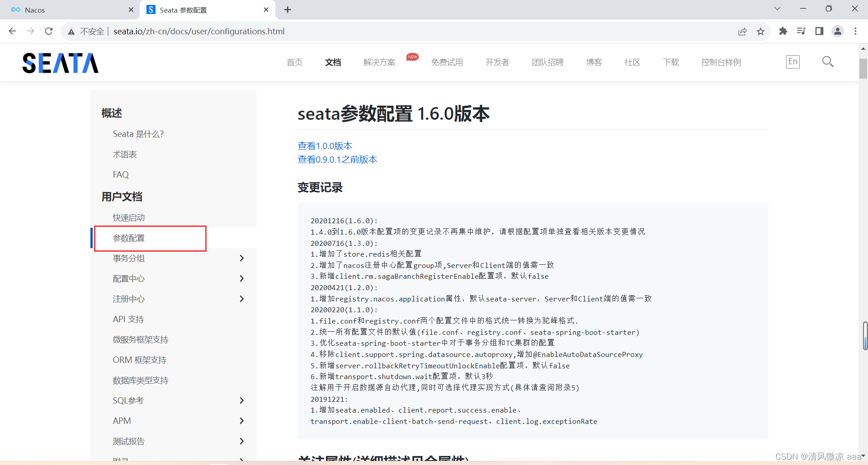Go back using the browser back arrow
Viewport: 868px width, 465px height.
click(12, 31)
